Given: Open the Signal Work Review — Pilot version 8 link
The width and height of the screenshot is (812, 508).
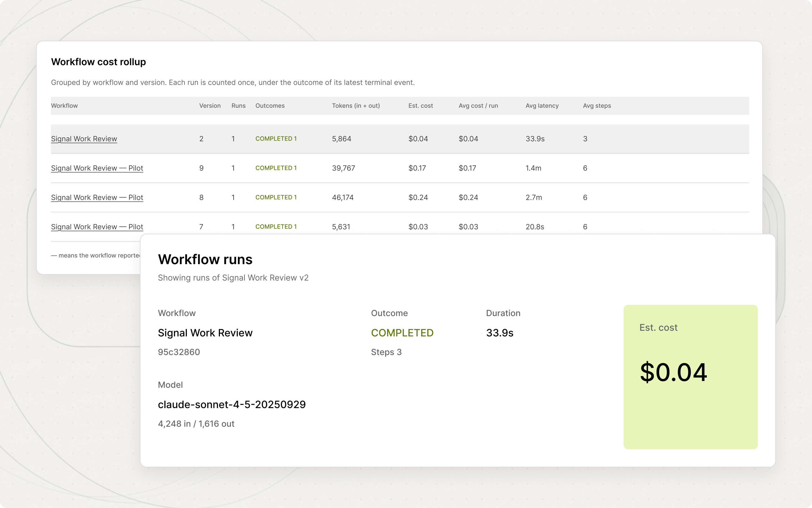Looking at the screenshot, I should [97, 198].
